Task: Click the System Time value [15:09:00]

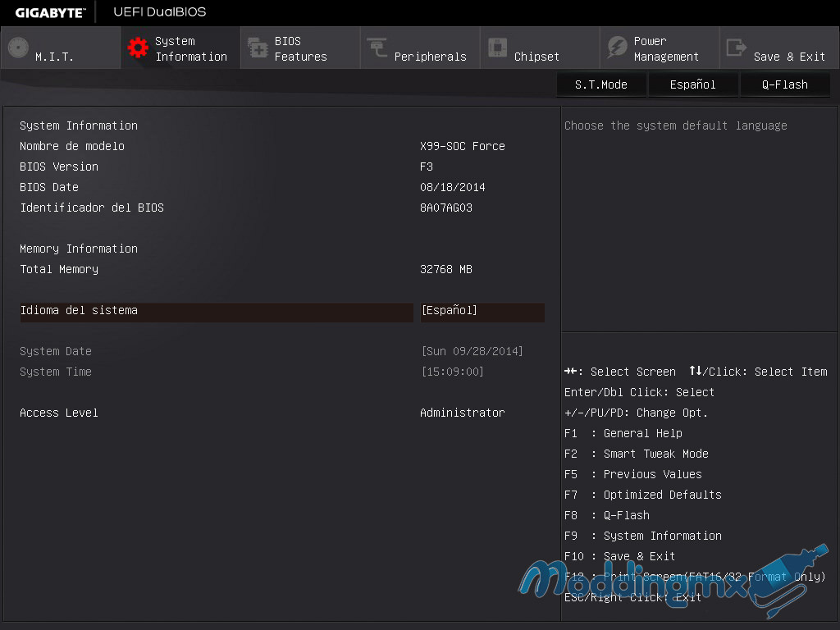Action: [x=453, y=372]
